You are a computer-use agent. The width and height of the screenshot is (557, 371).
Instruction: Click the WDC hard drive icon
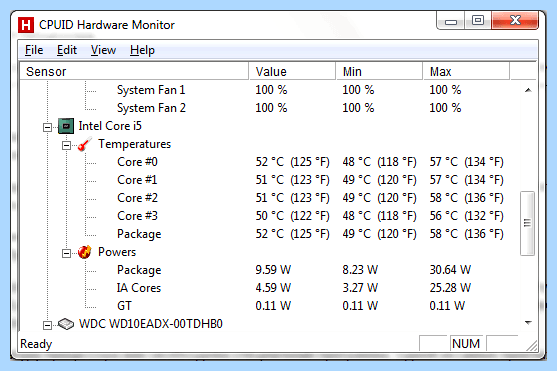[66, 324]
